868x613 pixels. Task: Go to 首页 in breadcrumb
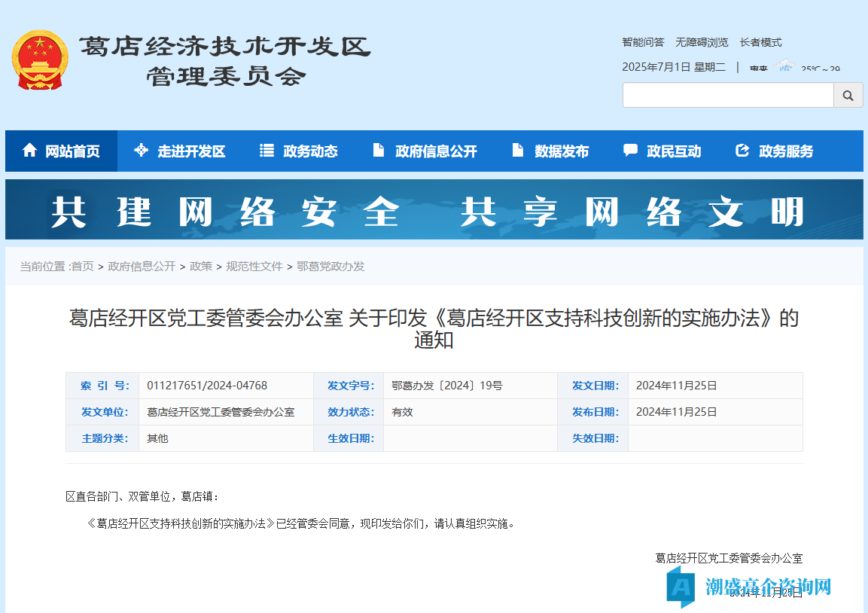[x=83, y=267]
